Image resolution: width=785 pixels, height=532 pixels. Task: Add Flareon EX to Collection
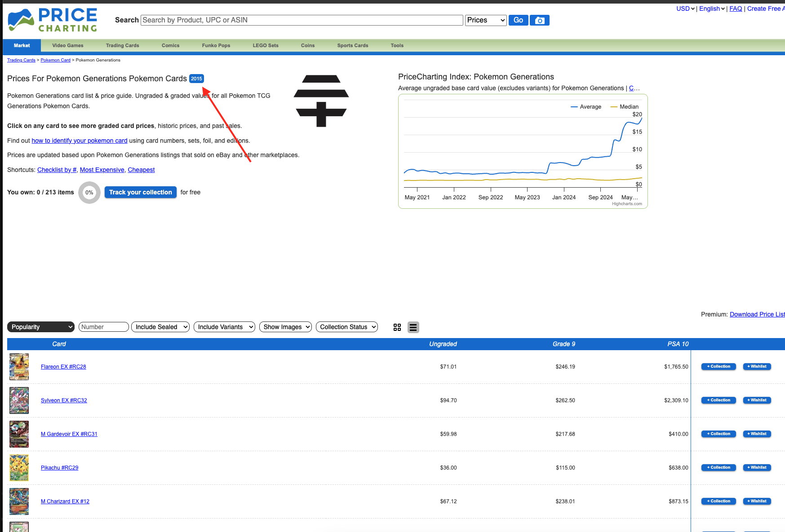coord(718,366)
